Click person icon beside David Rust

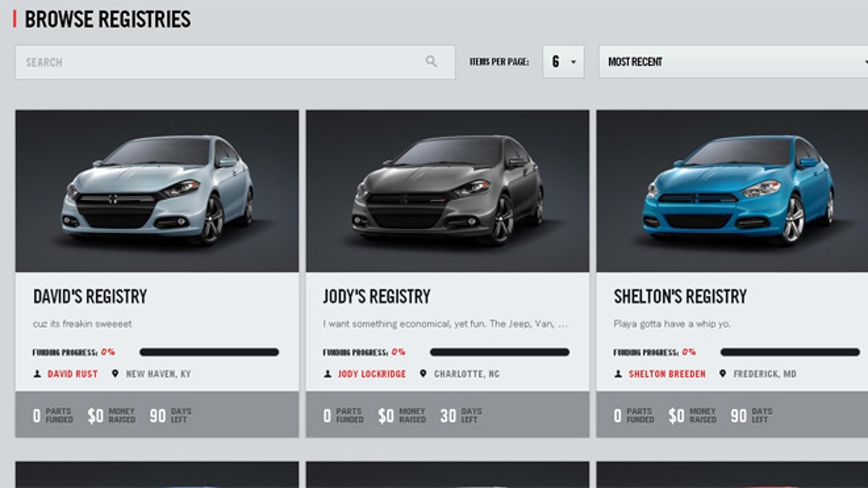pyautogui.click(x=37, y=374)
